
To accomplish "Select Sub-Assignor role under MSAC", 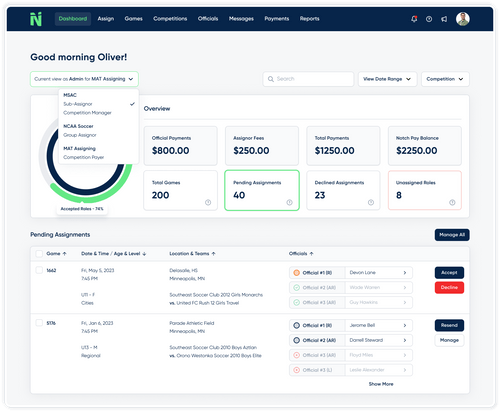I will tap(78, 104).
